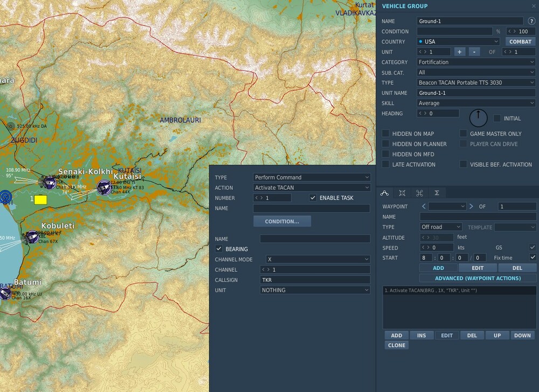Uncheck the BEARING checkbox

tap(219, 249)
